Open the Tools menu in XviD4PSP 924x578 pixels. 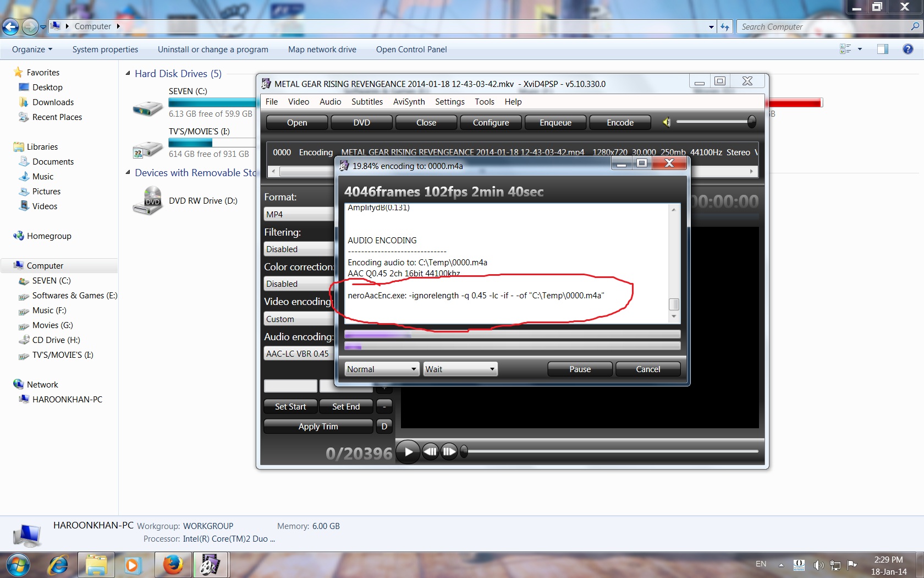coord(485,101)
